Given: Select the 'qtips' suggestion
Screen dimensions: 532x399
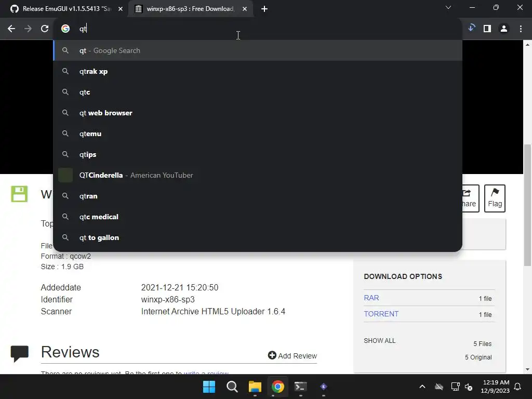Looking at the screenshot, I should pos(258,154).
